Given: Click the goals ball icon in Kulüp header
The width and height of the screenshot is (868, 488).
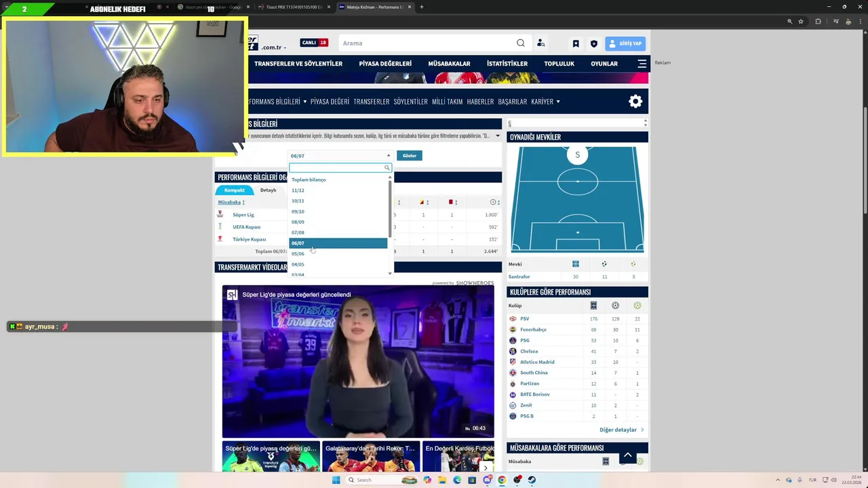Looking at the screenshot, I should (x=615, y=306).
